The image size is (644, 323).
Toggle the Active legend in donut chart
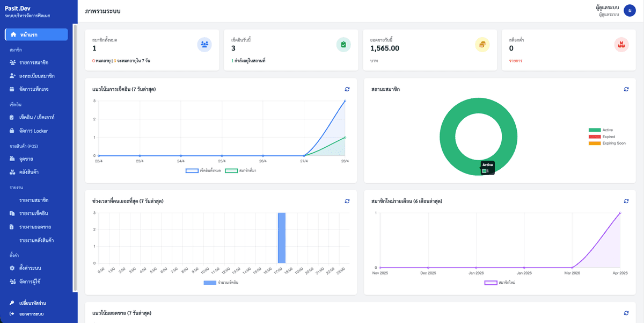[x=601, y=130]
